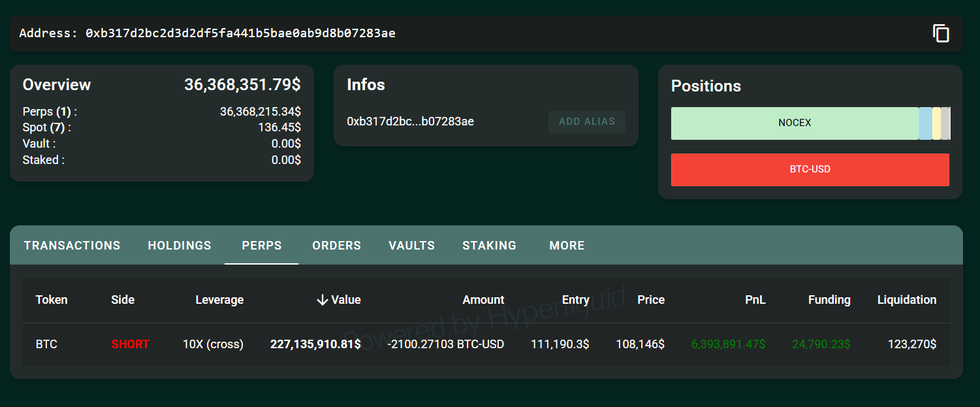Viewport: 980px width, 407px height.
Task: Click the sort arrow beside the Value header
Action: (x=322, y=300)
